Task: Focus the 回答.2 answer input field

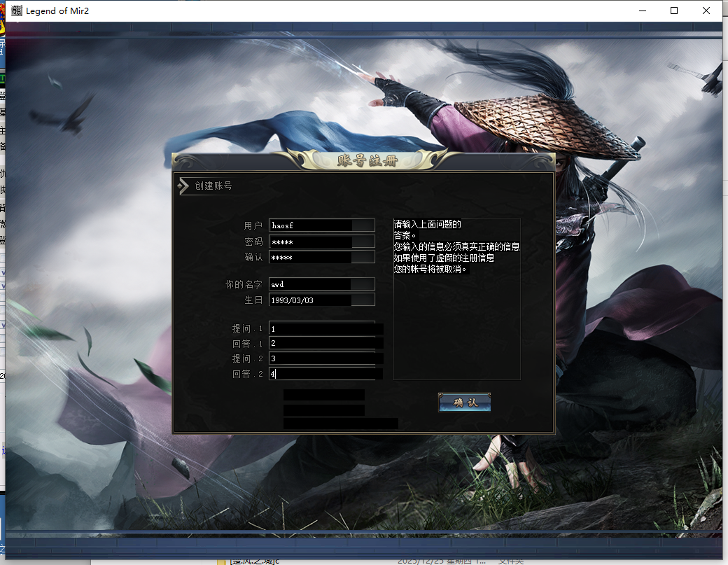Action: 325,374
